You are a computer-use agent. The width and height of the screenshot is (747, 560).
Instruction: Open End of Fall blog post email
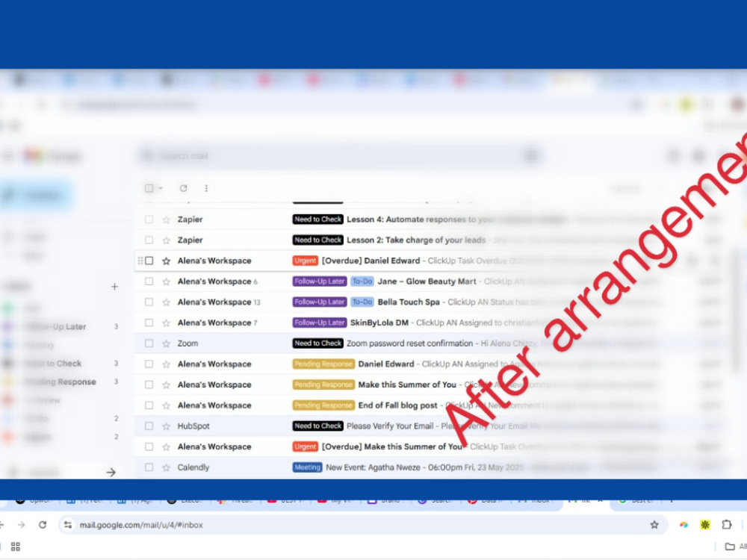(x=398, y=405)
